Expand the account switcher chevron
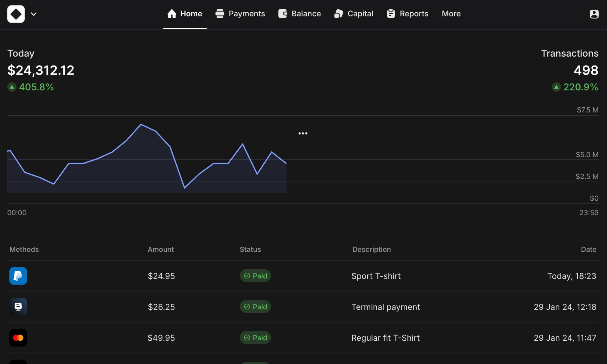The height and width of the screenshot is (364, 607). (34, 14)
